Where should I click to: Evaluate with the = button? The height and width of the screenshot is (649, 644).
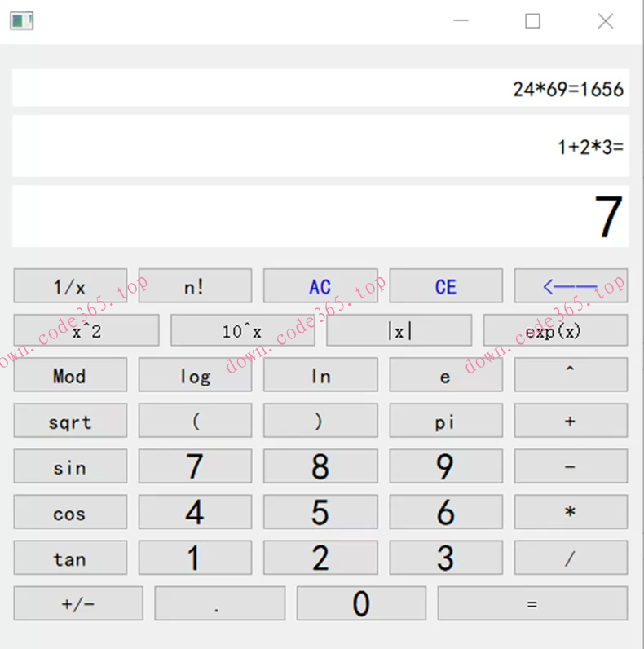532,603
